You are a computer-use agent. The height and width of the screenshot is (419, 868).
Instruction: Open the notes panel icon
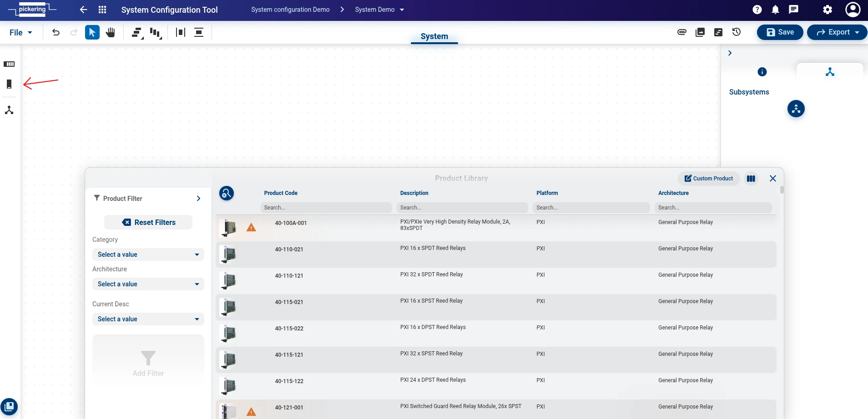tap(718, 32)
